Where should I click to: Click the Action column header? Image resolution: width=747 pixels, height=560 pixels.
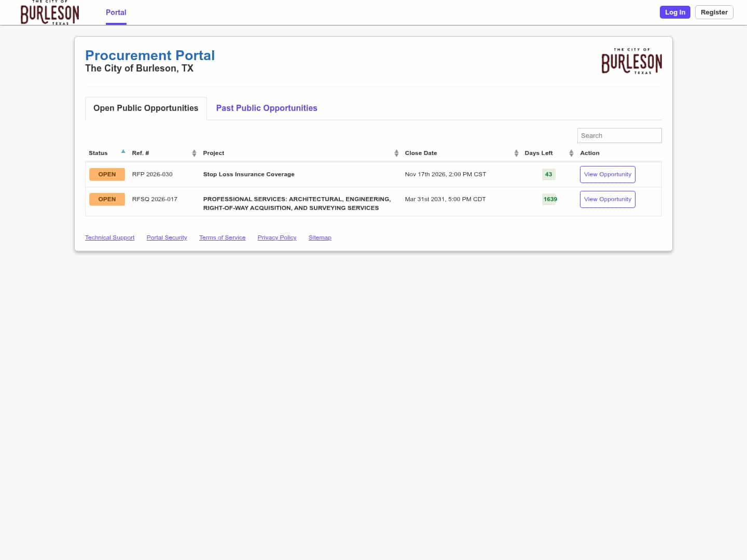589,153
